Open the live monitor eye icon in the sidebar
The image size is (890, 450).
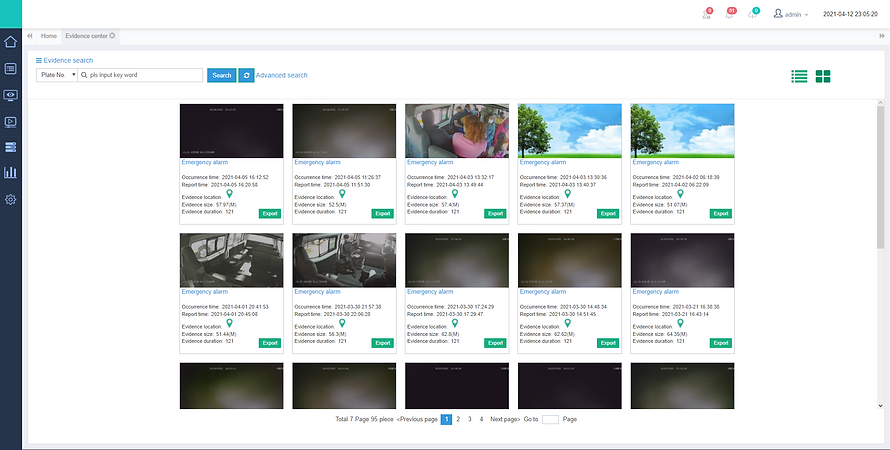(x=10, y=95)
